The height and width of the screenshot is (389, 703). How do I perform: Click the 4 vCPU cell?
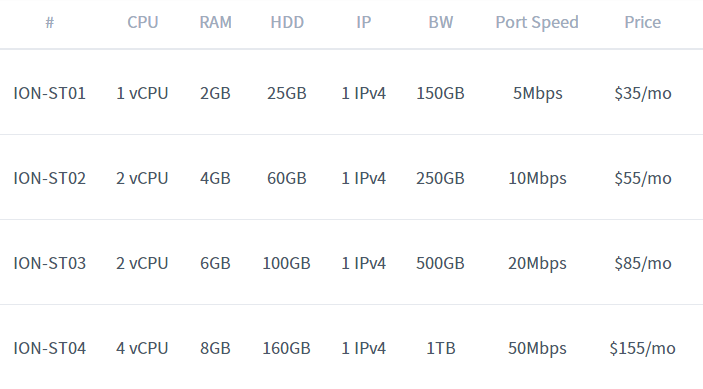(142, 348)
